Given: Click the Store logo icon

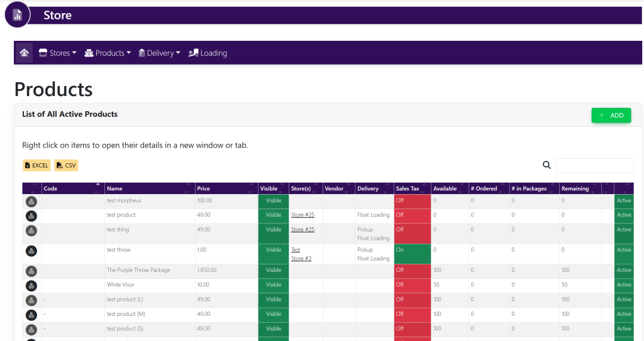Looking at the screenshot, I should click(x=18, y=15).
